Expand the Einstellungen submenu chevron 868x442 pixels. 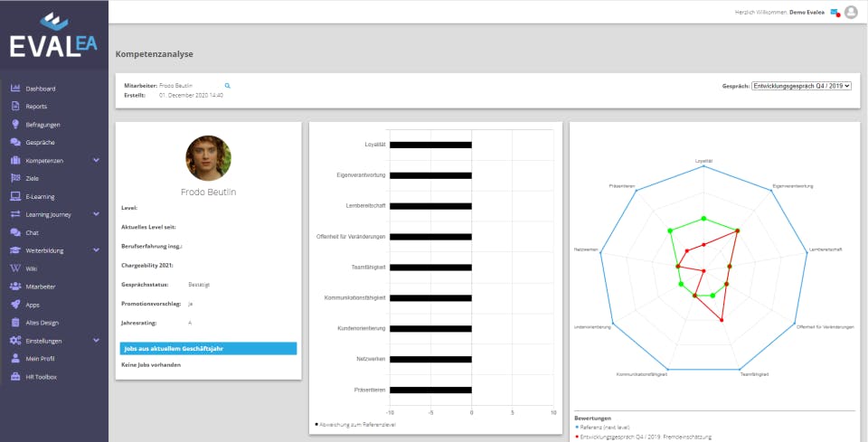point(97,340)
